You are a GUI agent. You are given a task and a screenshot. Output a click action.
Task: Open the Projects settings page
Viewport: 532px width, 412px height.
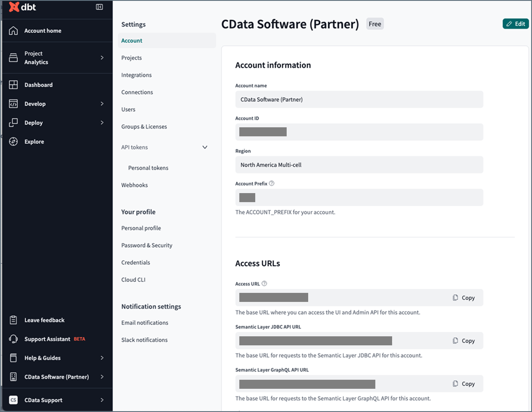[x=131, y=58]
